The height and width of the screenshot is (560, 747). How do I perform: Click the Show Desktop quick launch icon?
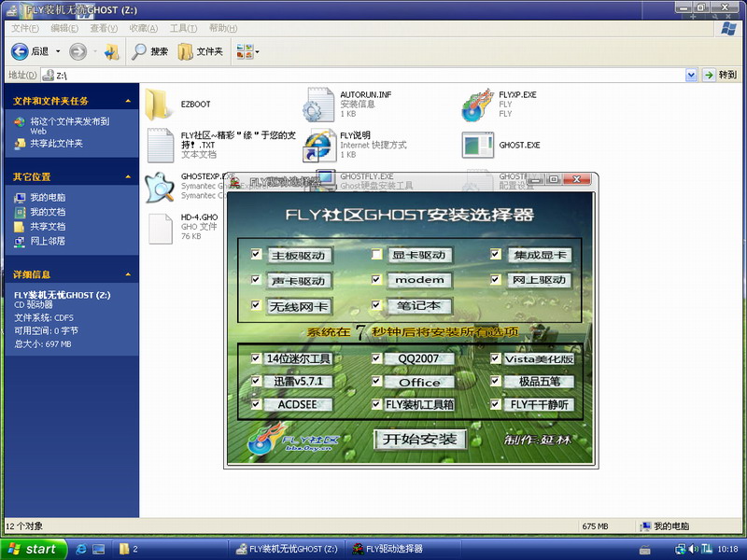(x=99, y=549)
